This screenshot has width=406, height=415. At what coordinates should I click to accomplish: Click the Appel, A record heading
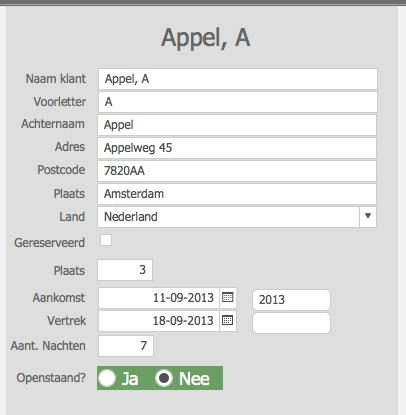[206, 38]
